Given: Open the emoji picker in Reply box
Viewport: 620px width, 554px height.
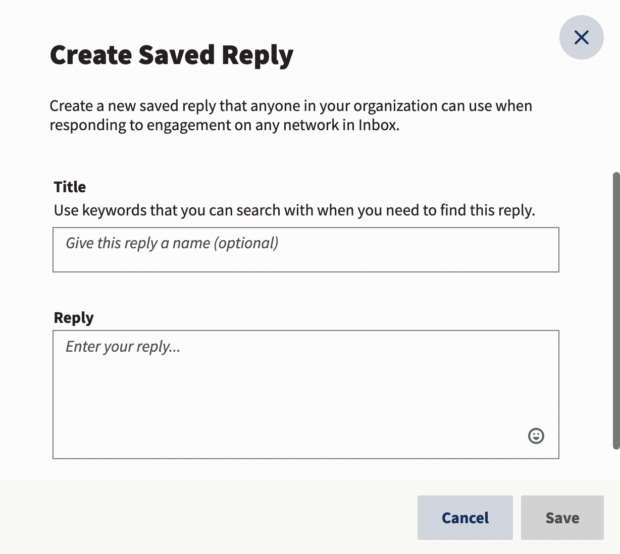Looking at the screenshot, I should 536,436.
